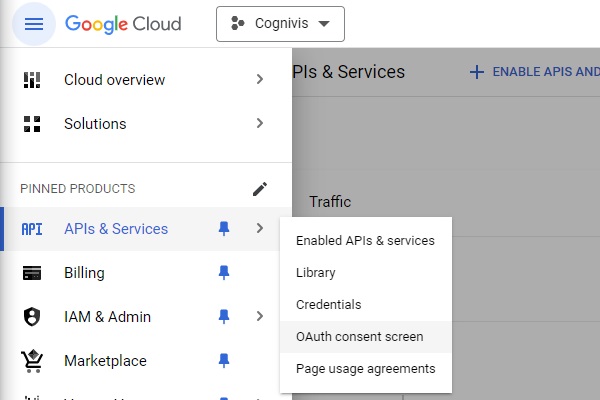
Task: Open Page usage agreements entry
Action: [x=365, y=369]
